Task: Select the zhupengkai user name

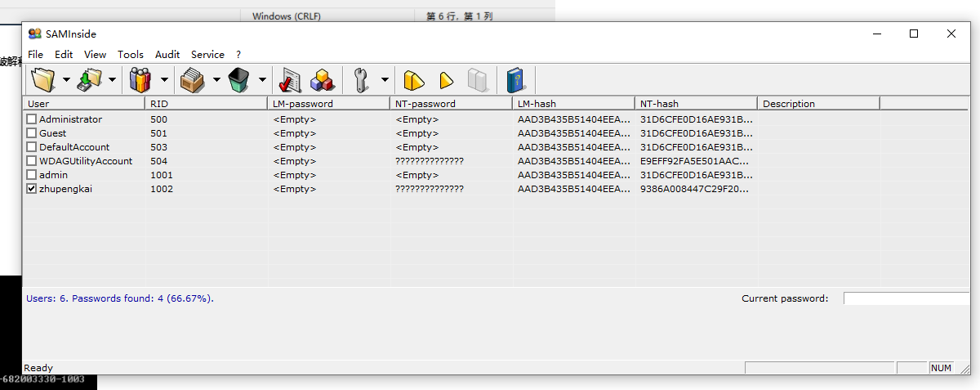Action: [65, 189]
